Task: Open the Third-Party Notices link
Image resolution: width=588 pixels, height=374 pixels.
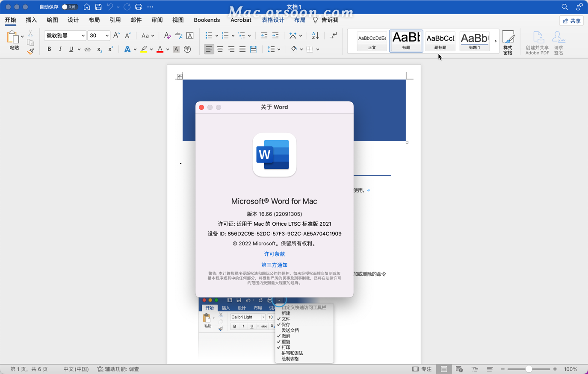Action: click(275, 265)
